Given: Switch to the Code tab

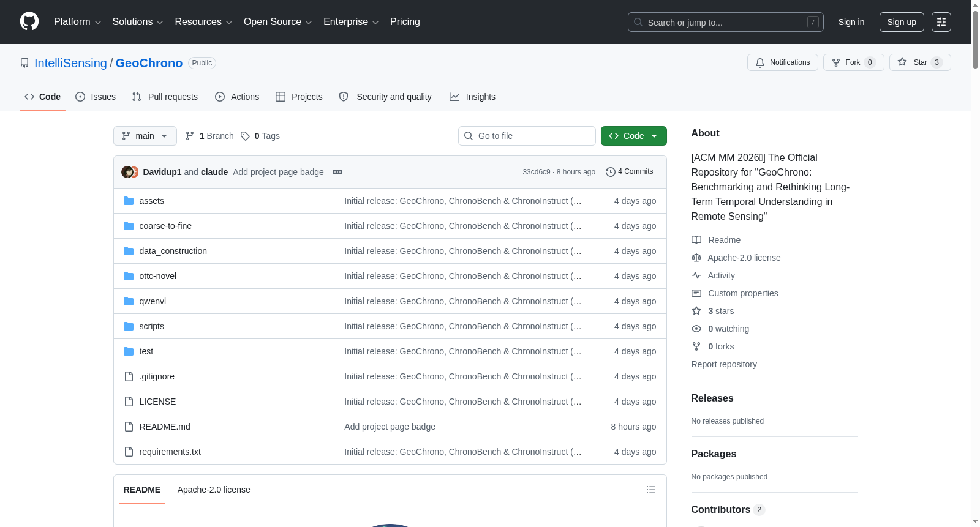Looking at the screenshot, I should coord(43,97).
